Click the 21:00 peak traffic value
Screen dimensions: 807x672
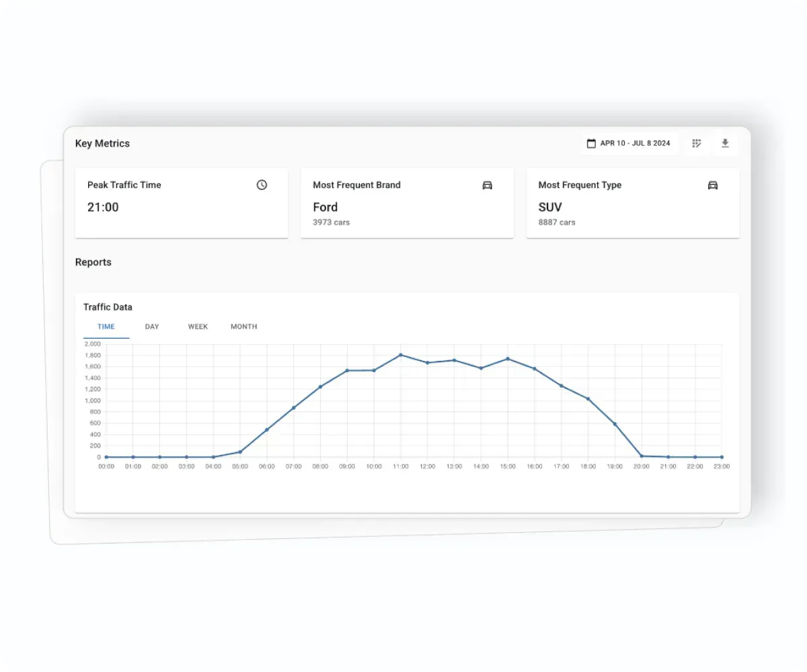pos(103,207)
